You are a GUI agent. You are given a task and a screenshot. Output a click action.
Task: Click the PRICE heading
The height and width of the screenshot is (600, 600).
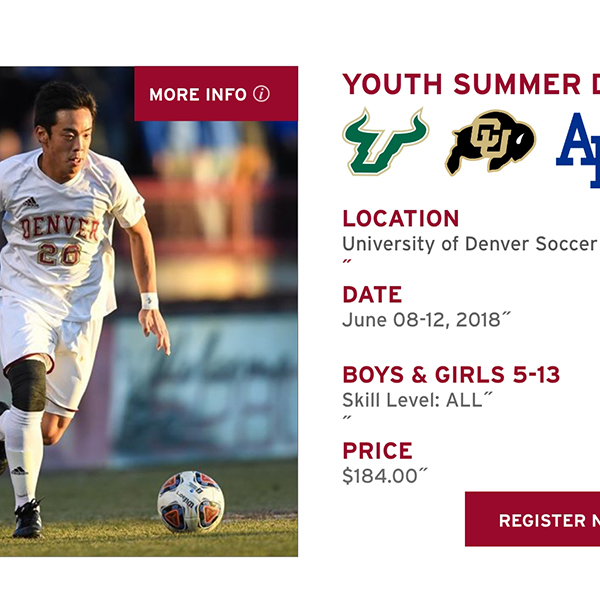tap(377, 451)
